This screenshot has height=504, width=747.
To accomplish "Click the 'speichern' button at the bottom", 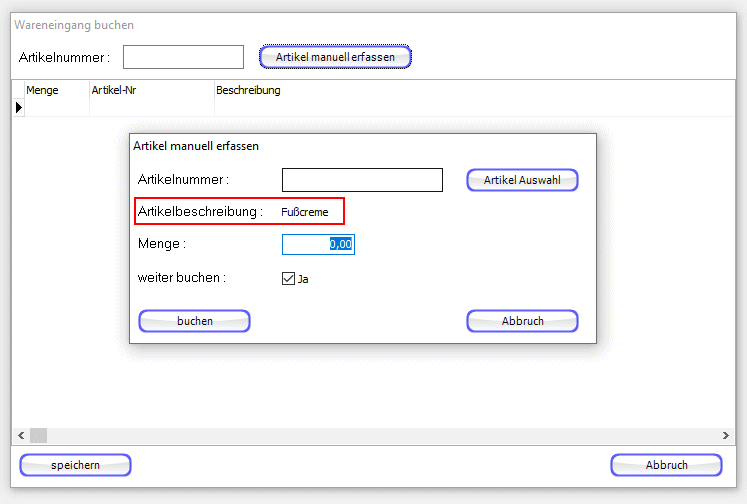I will click(x=75, y=465).
